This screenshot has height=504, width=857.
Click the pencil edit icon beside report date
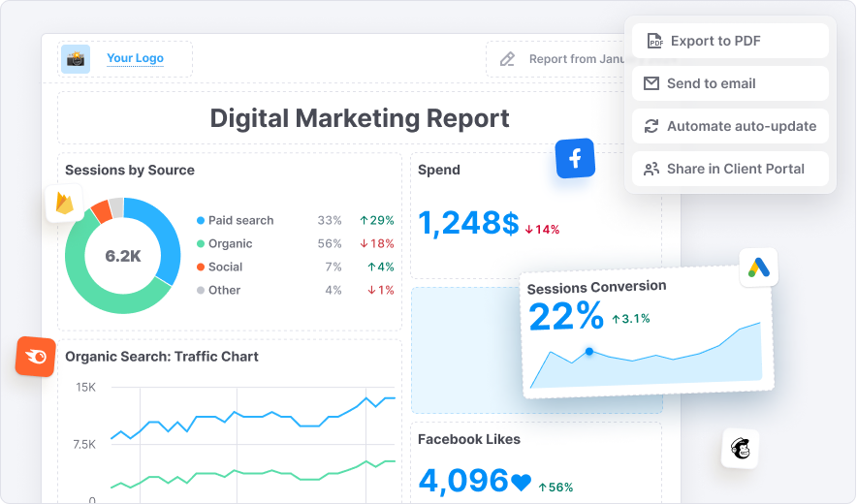tap(507, 59)
